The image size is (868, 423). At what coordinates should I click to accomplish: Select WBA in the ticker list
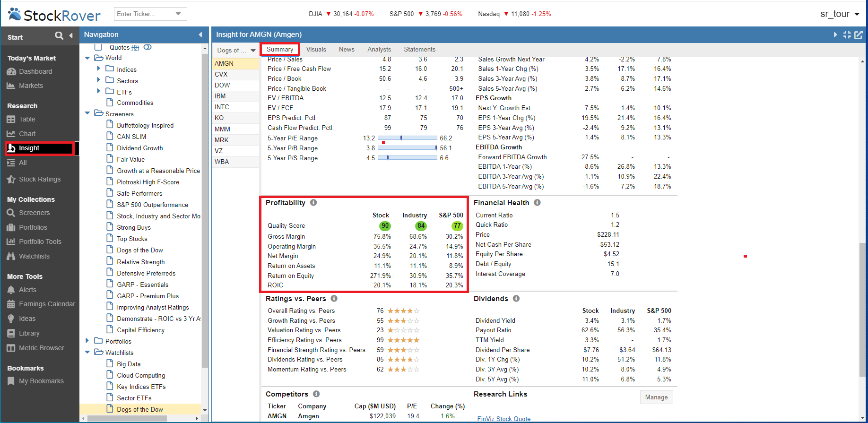tap(235, 162)
